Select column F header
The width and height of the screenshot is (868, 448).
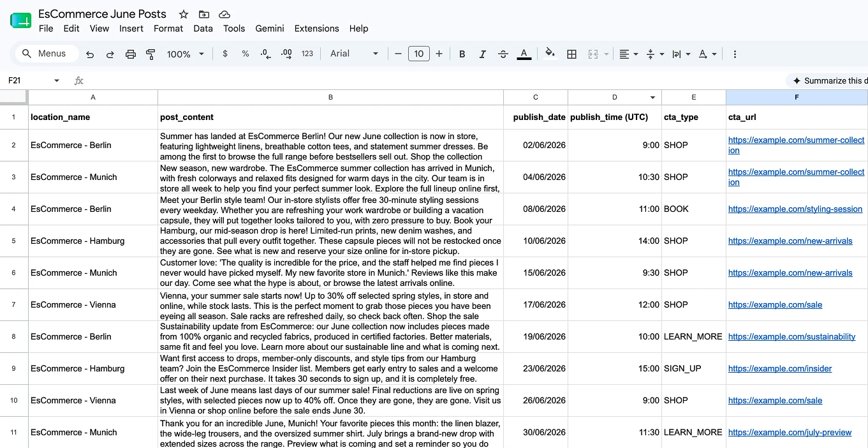click(x=797, y=97)
